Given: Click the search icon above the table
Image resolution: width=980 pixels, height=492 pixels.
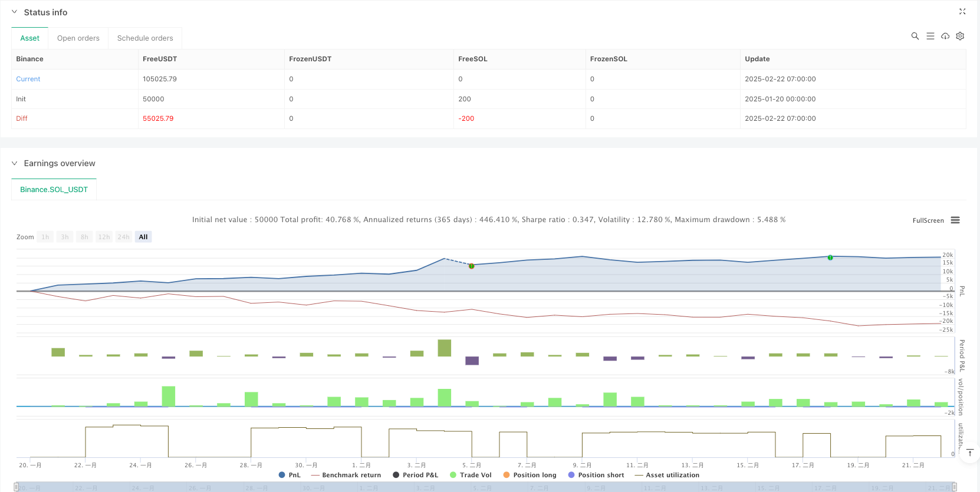Looking at the screenshot, I should pos(915,36).
